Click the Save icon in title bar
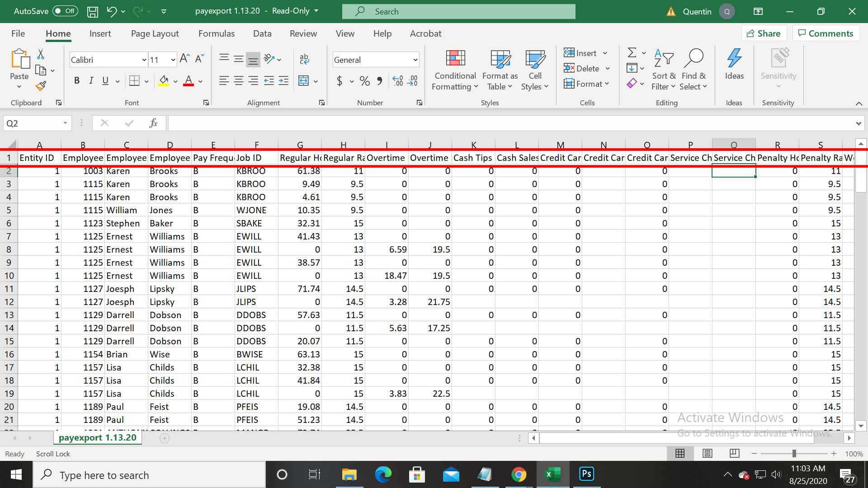This screenshot has height=488, width=868. [x=93, y=12]
